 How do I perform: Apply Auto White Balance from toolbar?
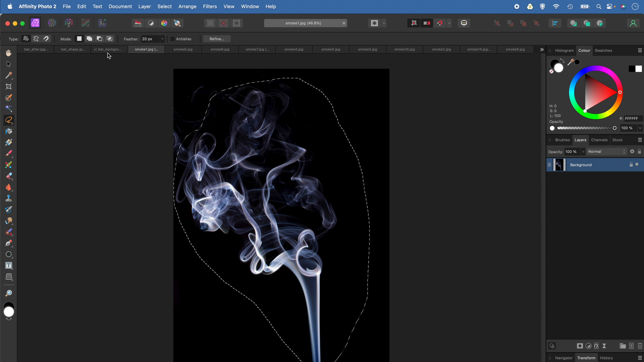tap(177, 23)
